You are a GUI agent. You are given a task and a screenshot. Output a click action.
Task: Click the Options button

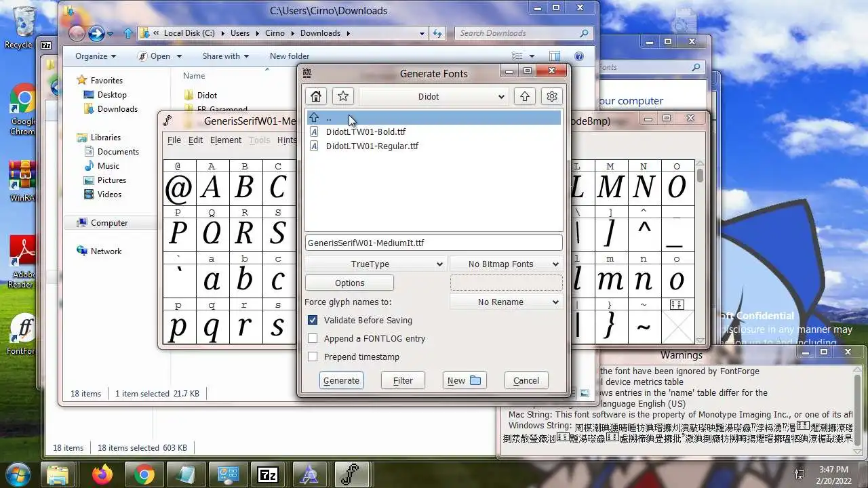click(349, 283)
